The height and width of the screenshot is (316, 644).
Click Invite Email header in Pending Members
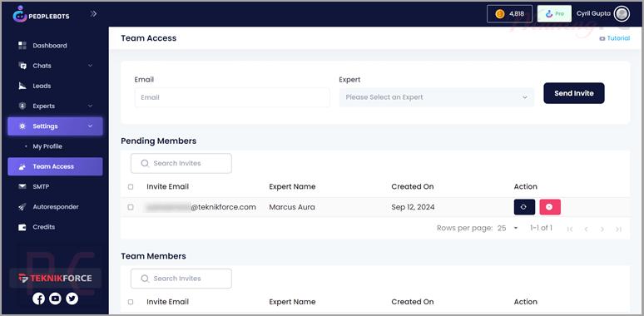coord(167,187)
